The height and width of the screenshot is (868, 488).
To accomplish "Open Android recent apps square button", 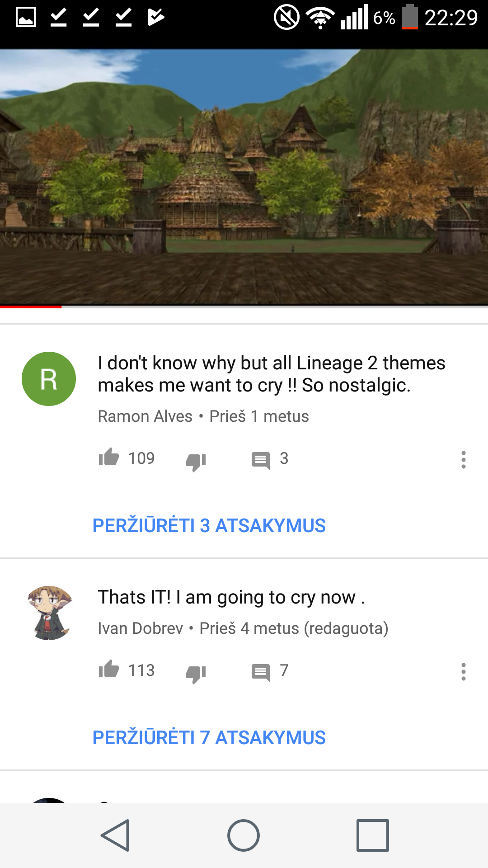I will tap(373, 835).
